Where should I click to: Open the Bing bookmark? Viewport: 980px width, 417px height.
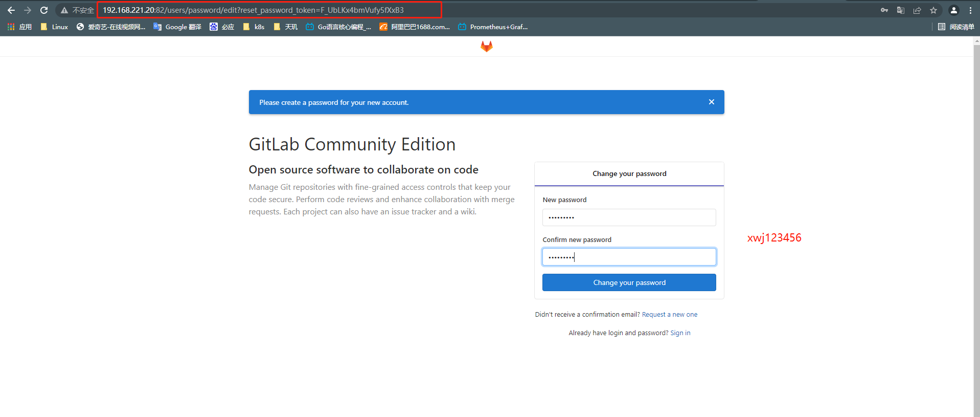tap(222, 27)
